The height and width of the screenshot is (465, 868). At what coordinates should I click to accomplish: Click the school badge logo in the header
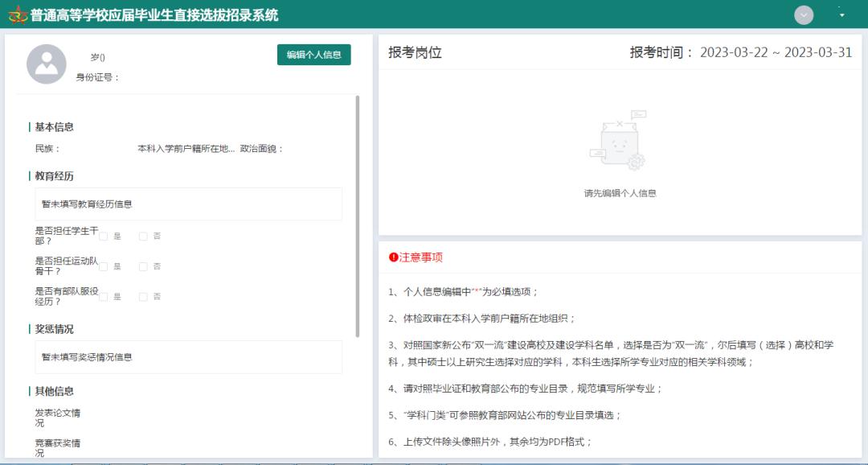[18, 14]
